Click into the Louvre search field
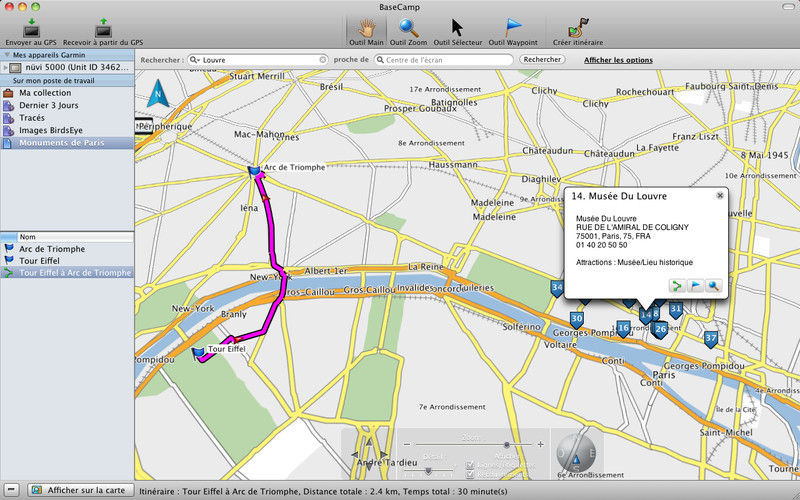800x500 pixels. (x=260, y=60)
